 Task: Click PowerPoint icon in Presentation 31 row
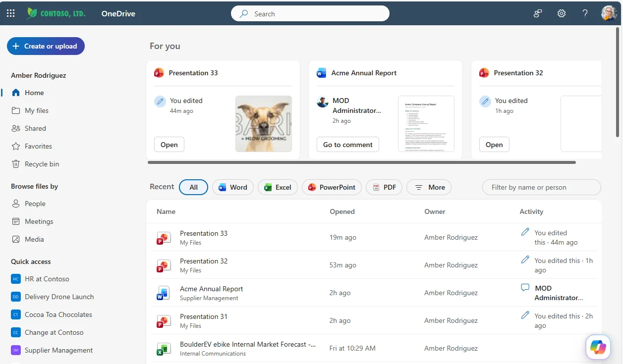point(164,321)
